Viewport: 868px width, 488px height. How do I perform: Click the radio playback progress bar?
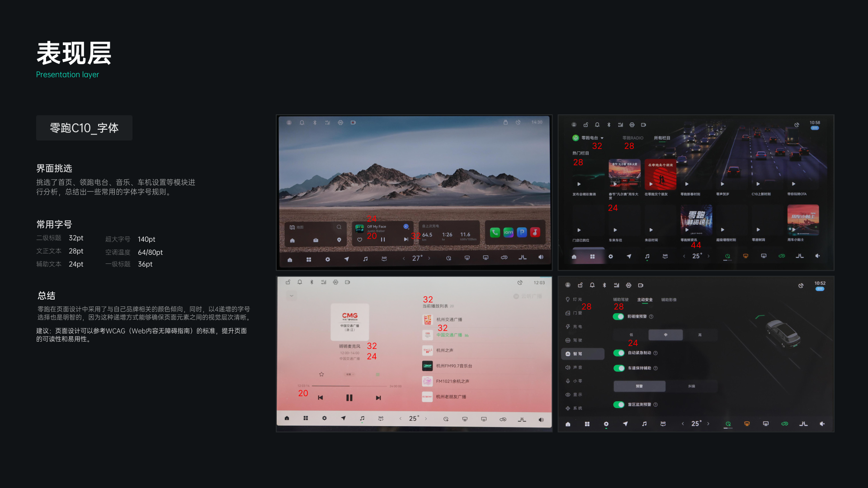click(349, 386)
